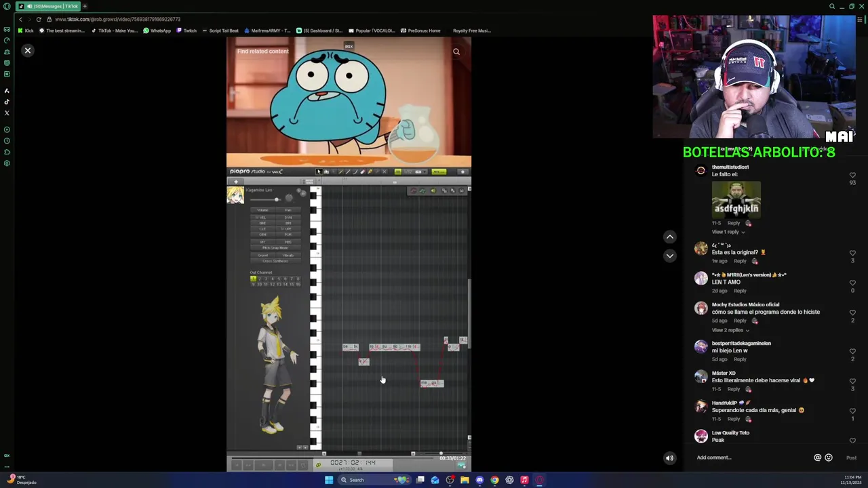Open Google Chrome from the taskbar
868x488 pixels.
[x=494, y=480]
